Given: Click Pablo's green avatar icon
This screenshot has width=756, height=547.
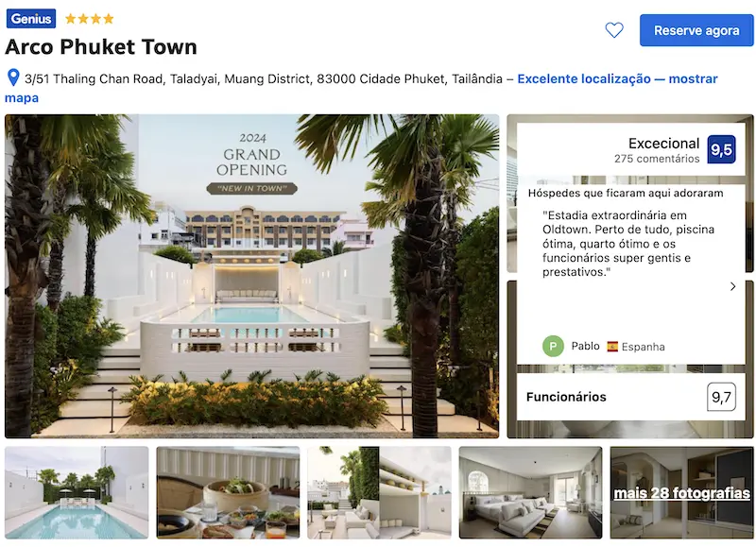Looking at the screenshot, I should tap(553, 346).
